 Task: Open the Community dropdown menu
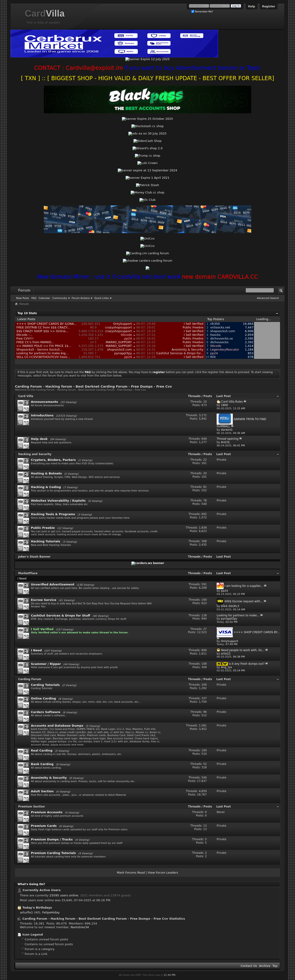61,298
